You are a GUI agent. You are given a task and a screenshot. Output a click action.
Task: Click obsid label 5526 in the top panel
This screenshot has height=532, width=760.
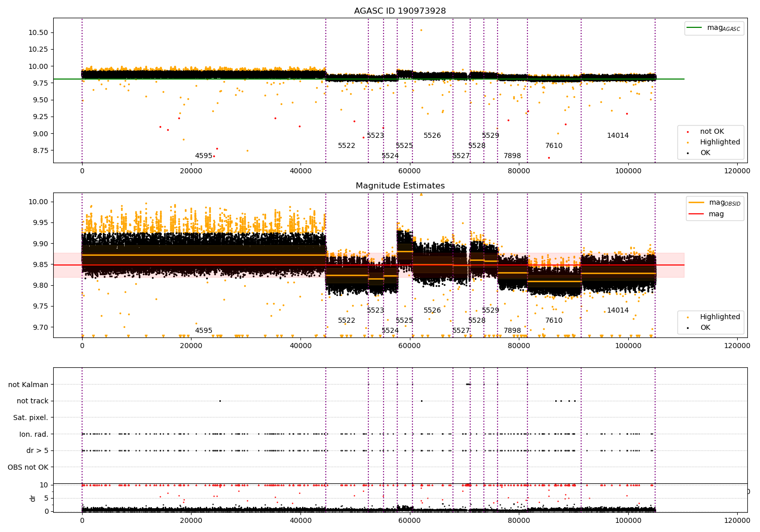[x=432, y=135]
